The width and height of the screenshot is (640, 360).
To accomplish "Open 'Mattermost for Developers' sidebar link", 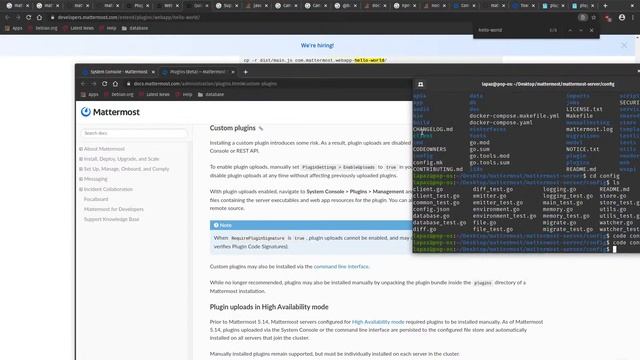I will click(113, 209).
